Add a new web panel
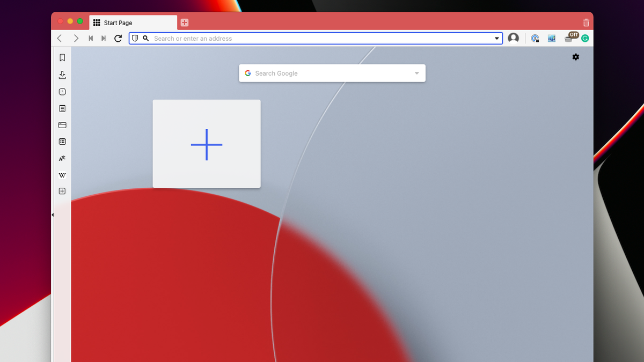Screen dimensions: 644x362 click(62, 191)
